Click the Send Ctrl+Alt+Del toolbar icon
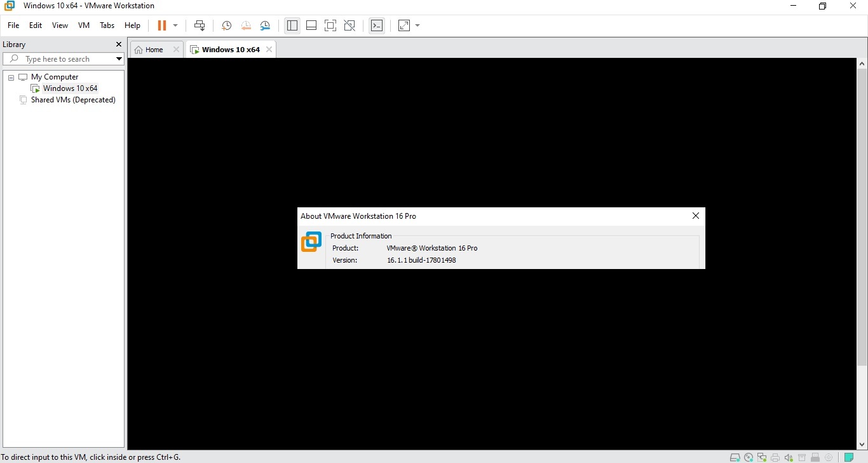The height and width of the screenshot is (463, 868). coord(200,25)
